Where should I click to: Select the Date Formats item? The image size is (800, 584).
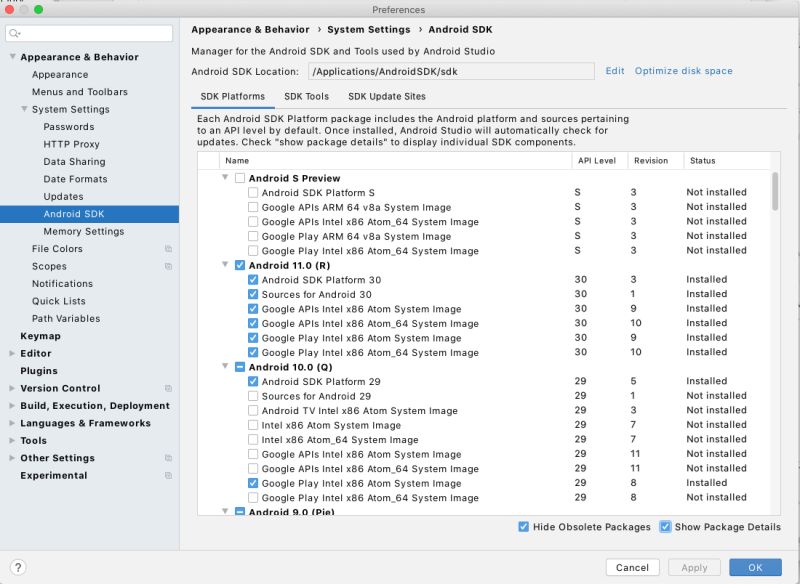tap(75, 179)
